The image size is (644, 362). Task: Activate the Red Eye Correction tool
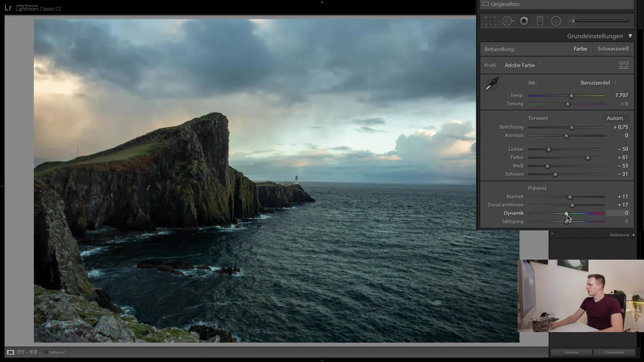coord(524,21)
